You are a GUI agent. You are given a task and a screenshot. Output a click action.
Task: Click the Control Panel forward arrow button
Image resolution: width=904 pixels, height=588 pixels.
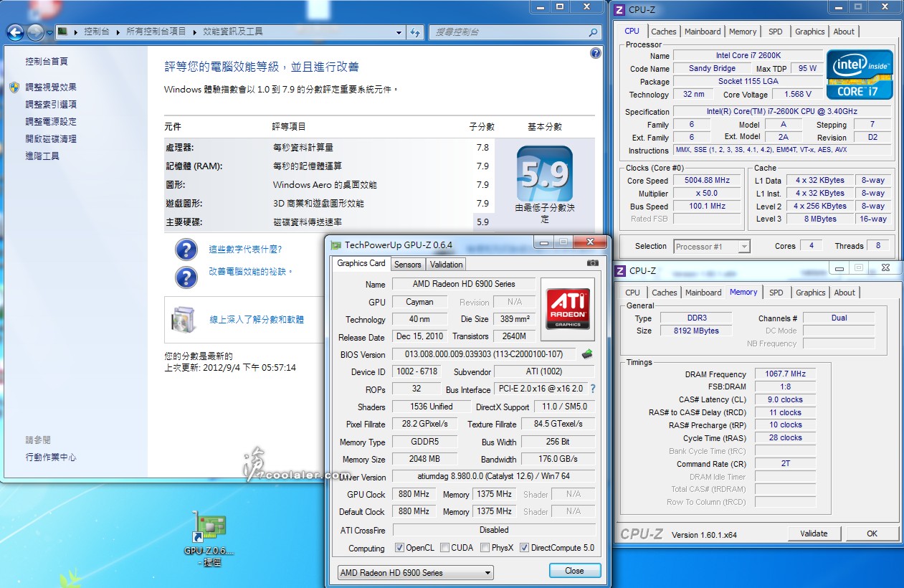coord(35,32)
